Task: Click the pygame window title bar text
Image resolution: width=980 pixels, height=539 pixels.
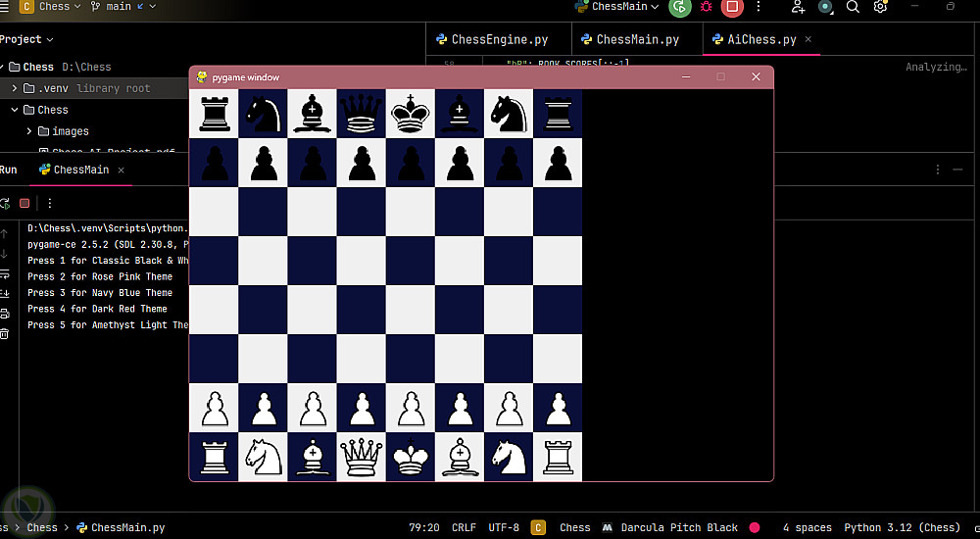Action: click(x=246, y=77)
